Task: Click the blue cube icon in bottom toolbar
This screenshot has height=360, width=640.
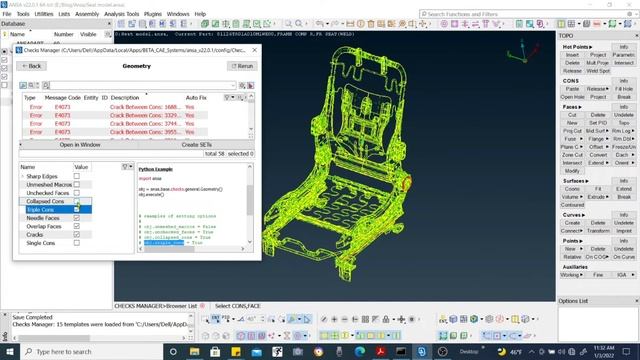Action: [x=453, y=319]
